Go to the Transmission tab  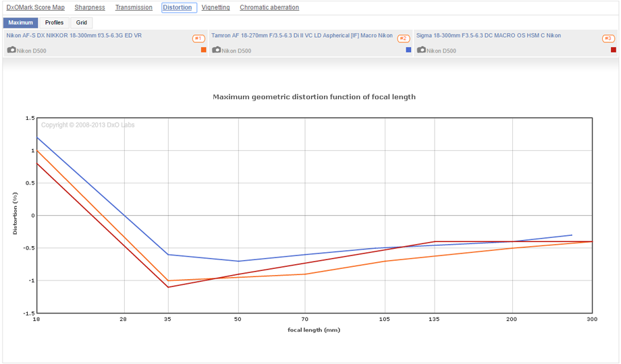click(x=134, y=7)
